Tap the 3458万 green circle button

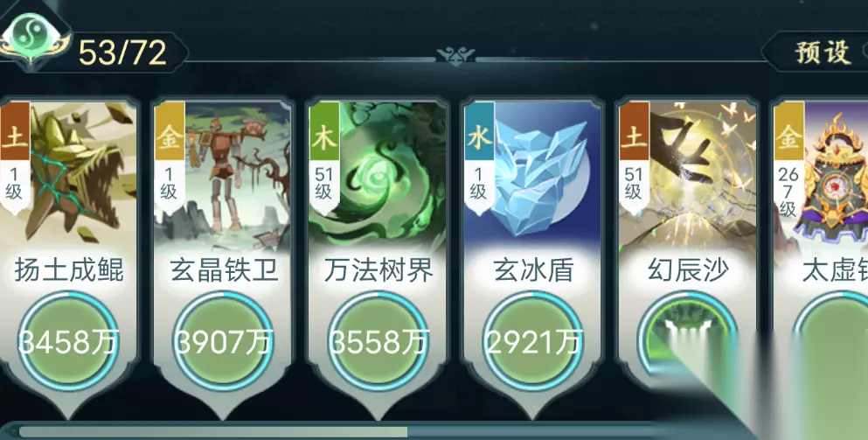[69, 342]
